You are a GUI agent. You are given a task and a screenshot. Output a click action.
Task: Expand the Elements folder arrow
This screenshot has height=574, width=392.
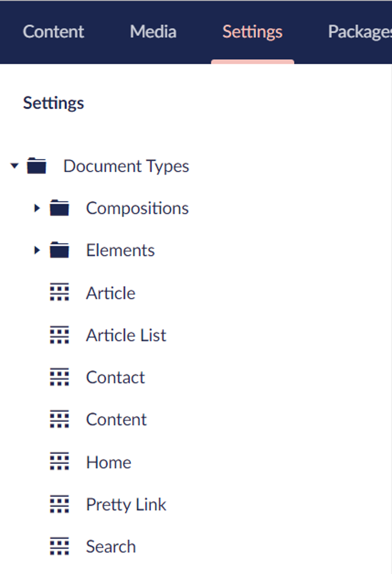37,251
